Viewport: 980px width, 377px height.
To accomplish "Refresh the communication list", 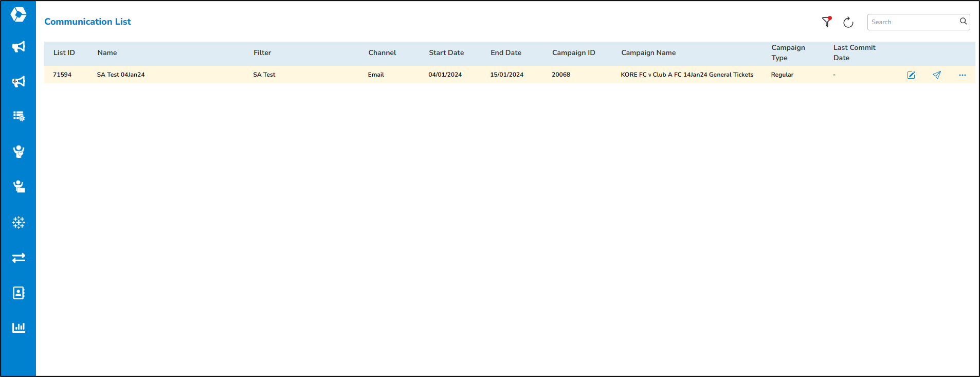I will click(848, 22).
